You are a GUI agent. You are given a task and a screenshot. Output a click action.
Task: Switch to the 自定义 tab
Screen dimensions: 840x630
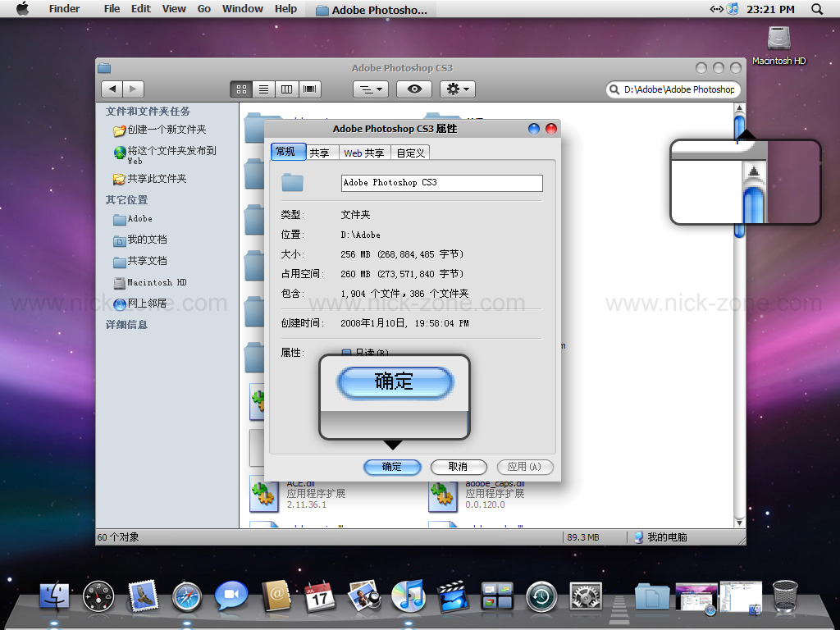pyautogui.click(x=411, y=153)
